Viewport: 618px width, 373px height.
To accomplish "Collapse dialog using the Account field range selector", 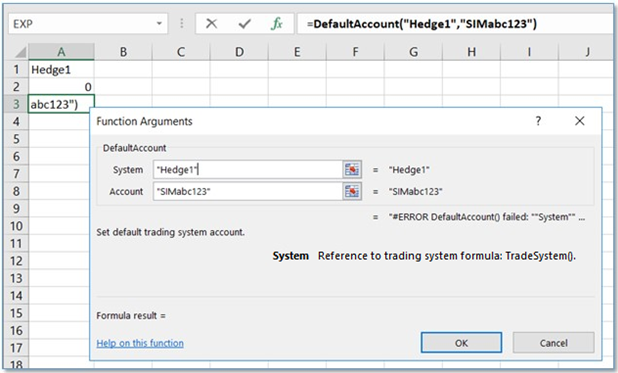I will pos(352,191).
